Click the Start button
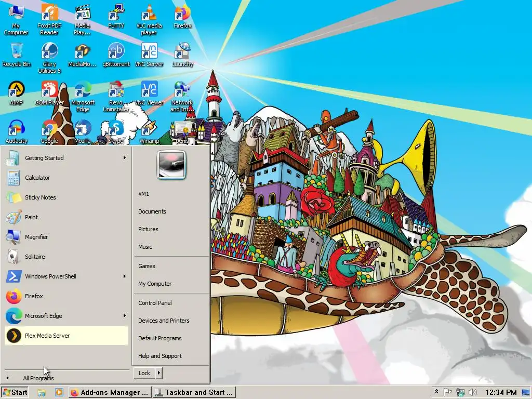This screenshot has height=399, width=532. coord(15,393)
